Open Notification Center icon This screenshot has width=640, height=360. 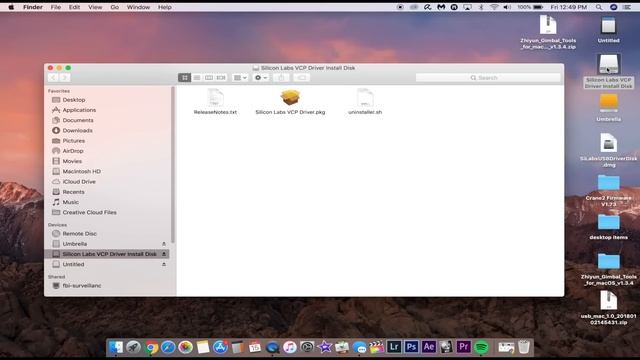click(x=627, y=7)
